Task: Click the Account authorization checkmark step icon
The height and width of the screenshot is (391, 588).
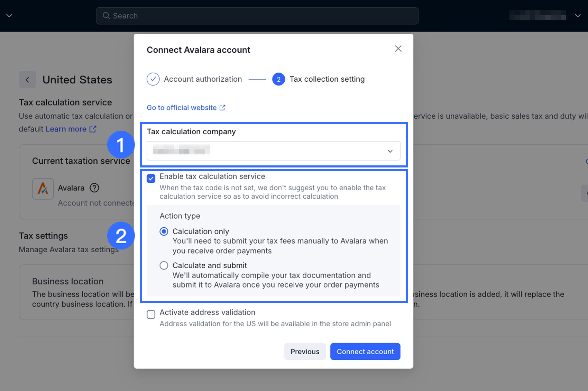Action: pos(153,79)
